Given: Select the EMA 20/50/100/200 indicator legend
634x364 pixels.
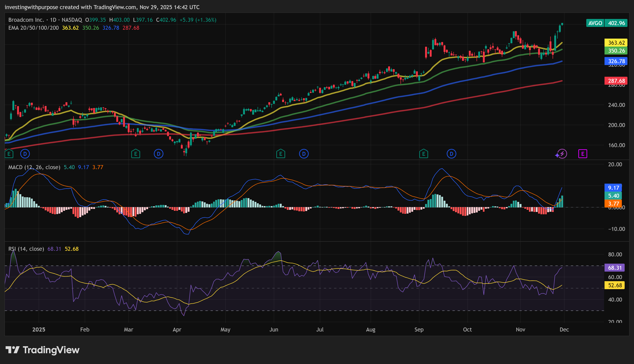Looking at the screenshot, I should pyautogui.click(x=33, y=28).
